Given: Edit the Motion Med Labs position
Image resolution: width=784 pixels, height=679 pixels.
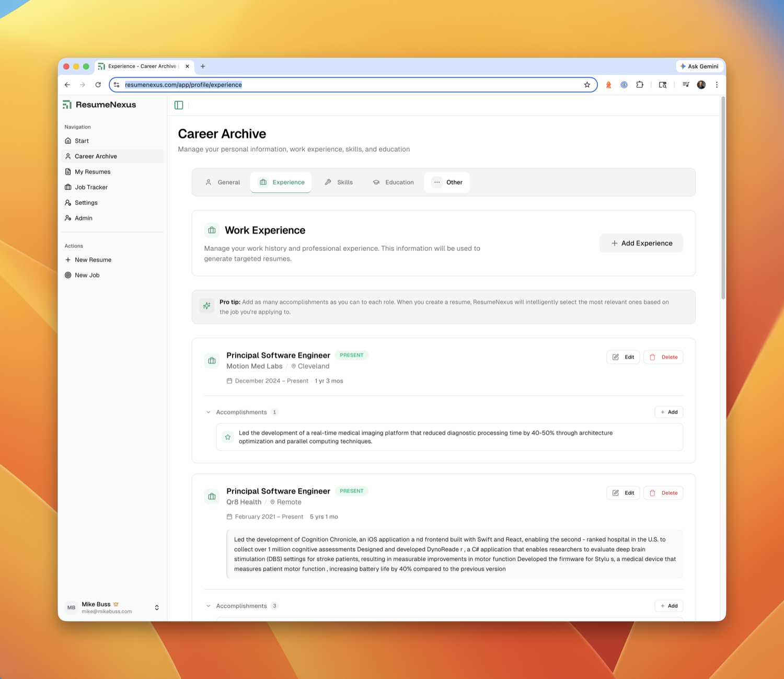Looking at the screenshot, I should [x=622, y=356].
